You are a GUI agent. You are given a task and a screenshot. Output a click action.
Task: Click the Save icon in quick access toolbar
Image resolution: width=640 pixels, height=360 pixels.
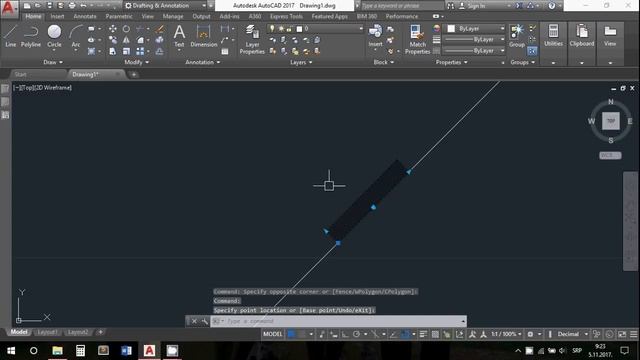tap(49, 6)
